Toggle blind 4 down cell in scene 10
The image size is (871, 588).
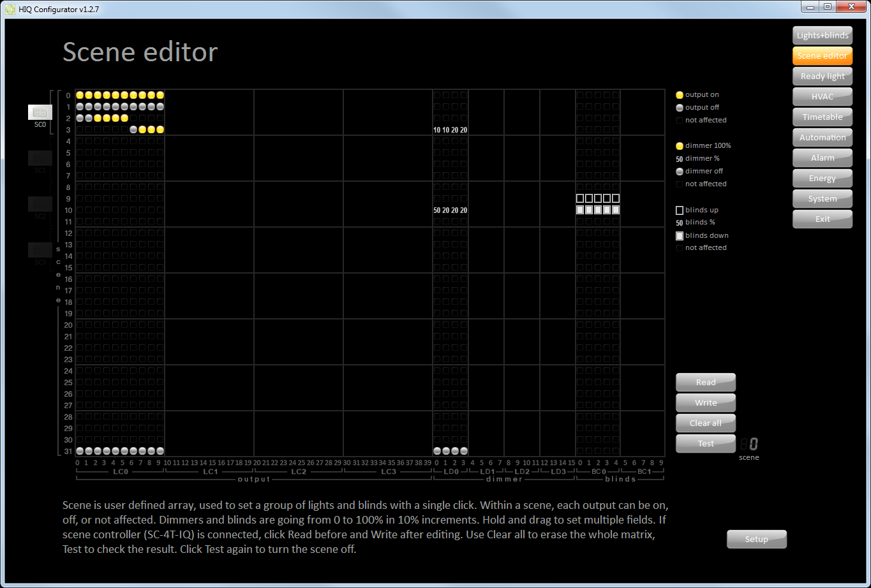click(616, 210)
